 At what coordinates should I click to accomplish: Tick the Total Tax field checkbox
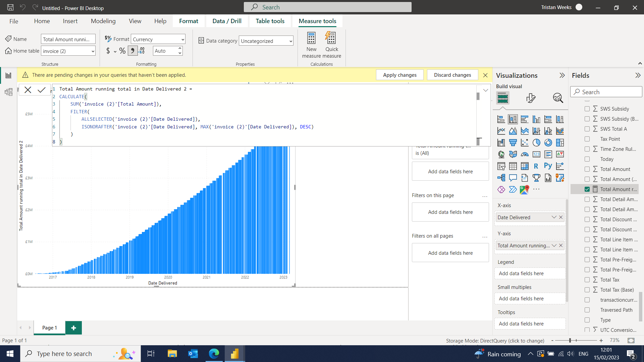(x=587, y=280)
